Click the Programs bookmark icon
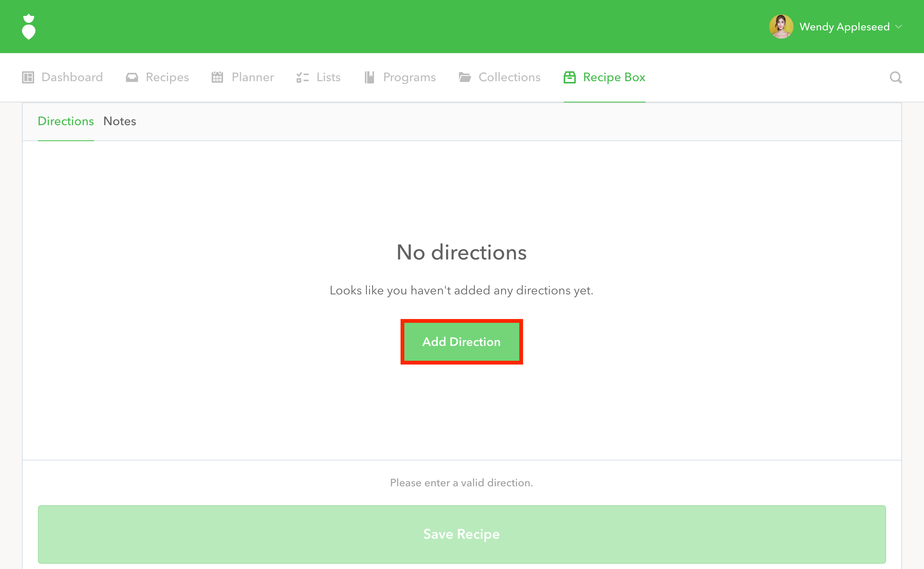 coord(369,77)
